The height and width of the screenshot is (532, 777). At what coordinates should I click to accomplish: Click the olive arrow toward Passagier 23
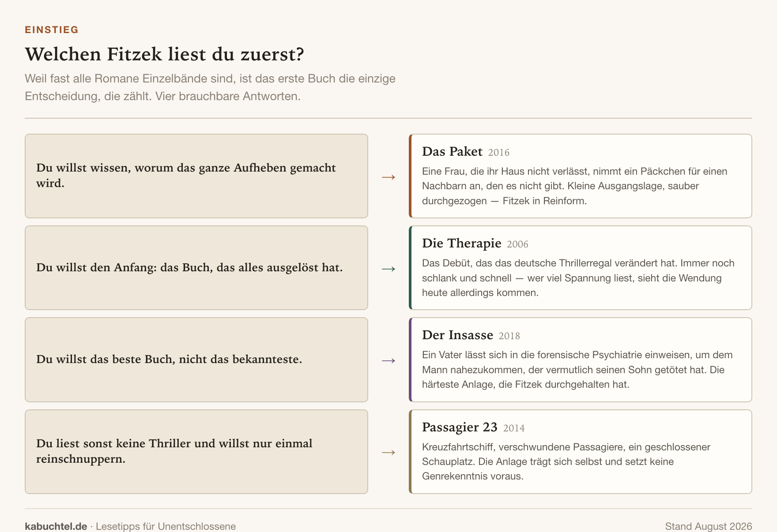pyautogui.click(x=388, y=452)
